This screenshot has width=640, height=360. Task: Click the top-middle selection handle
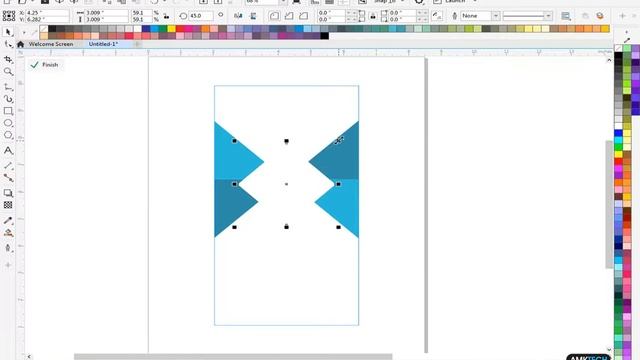287,141
